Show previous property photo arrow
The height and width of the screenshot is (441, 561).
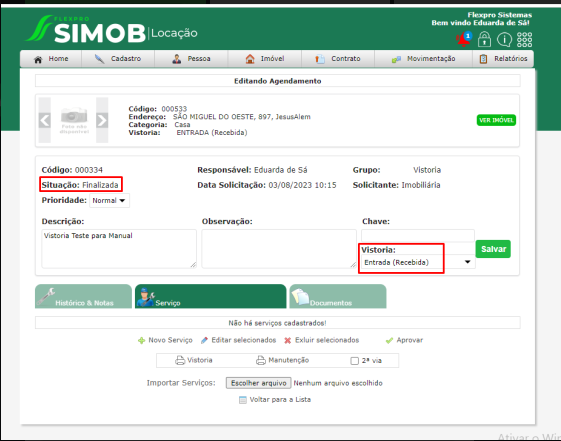coord(45,120)
